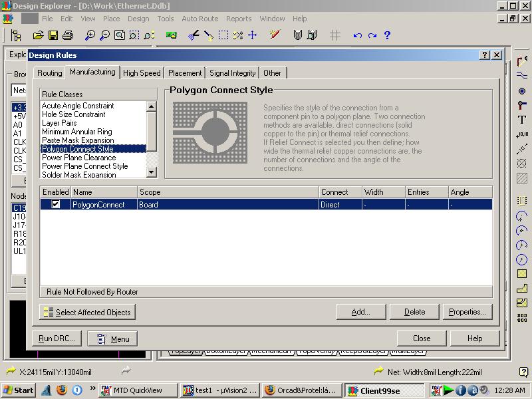The image size is (532, 399).
Task: Click the Windows Start button
Action: 19,390
